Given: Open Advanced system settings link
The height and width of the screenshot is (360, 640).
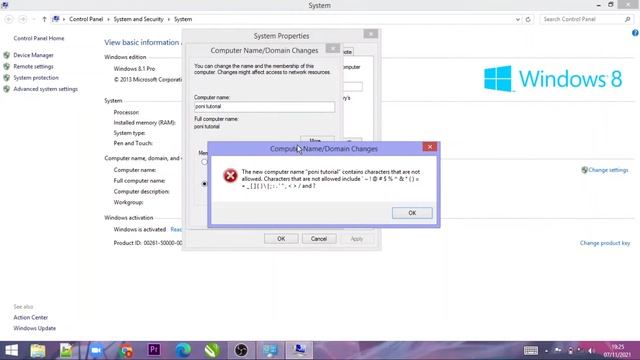Looking at the screenshot, I should 45,89.
